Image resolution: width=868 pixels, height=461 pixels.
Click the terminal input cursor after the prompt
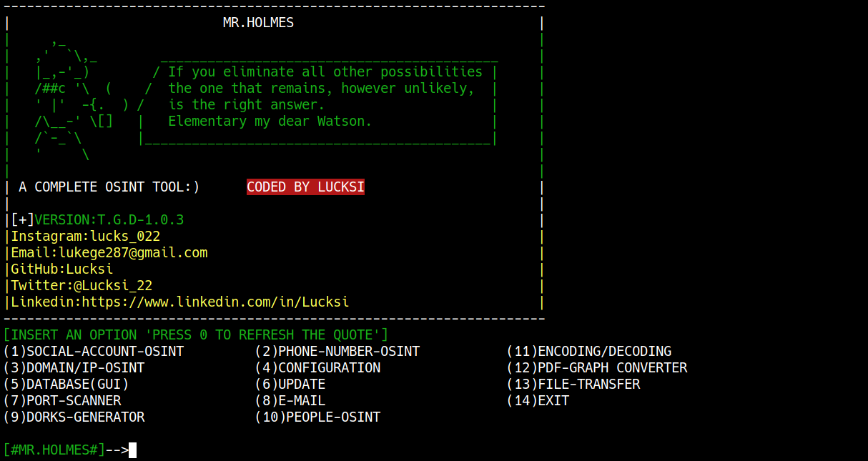pyautogui.click(x=132, y=450)
